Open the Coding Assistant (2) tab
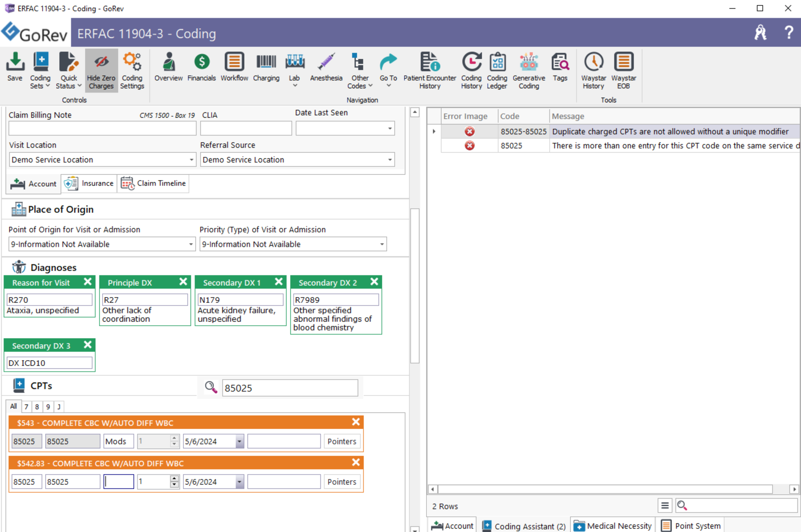This screenshot has height=532, width=801. click(x=524, y=526)
